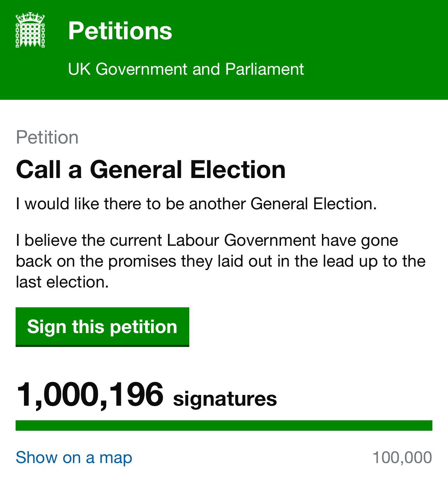Image resolution: width=448 pixels, height=486 pixels.
Task: Click the word map in map link
Action: pyautogui.click(x=116, y=458)
